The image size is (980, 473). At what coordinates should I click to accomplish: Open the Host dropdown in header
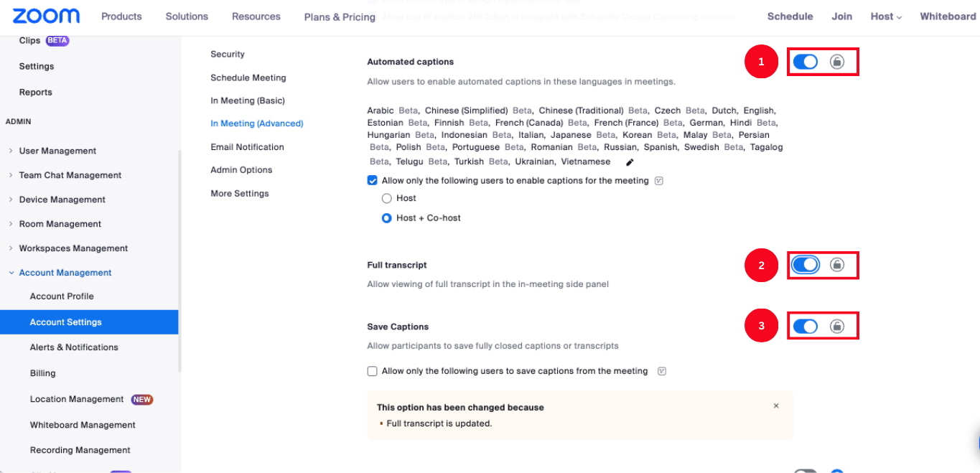click(x=886, y=17)
